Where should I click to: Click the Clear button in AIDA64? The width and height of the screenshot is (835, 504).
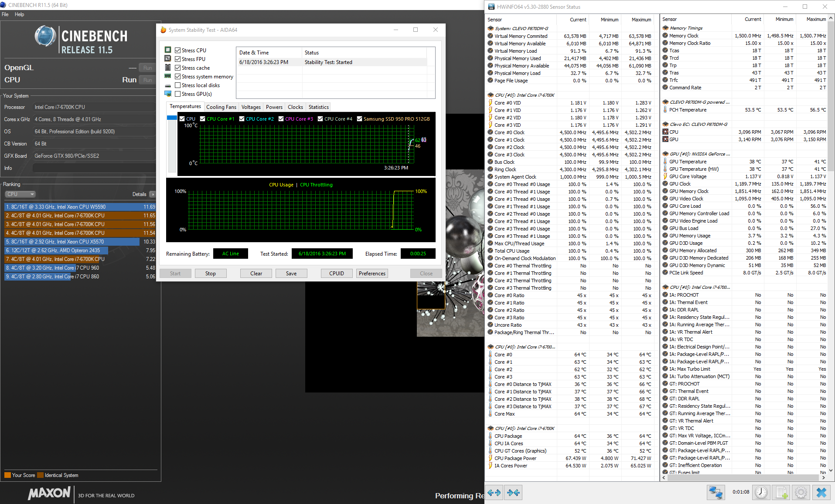256,274
